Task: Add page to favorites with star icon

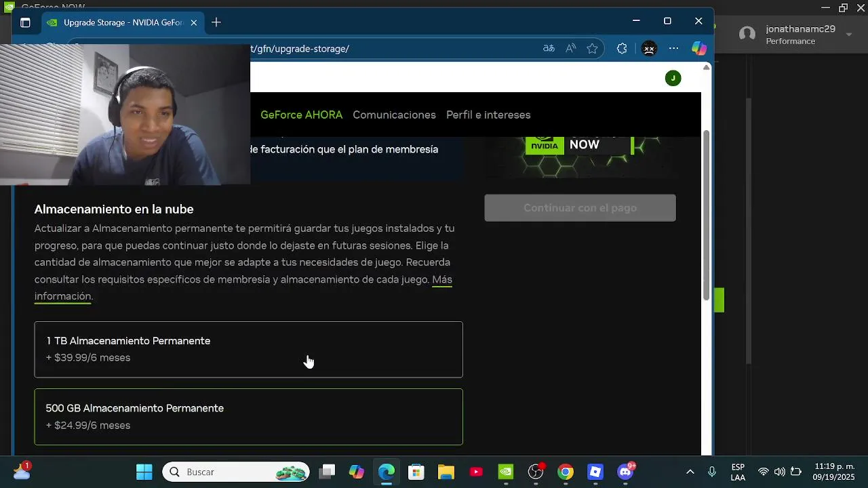Action: point(592,48)
